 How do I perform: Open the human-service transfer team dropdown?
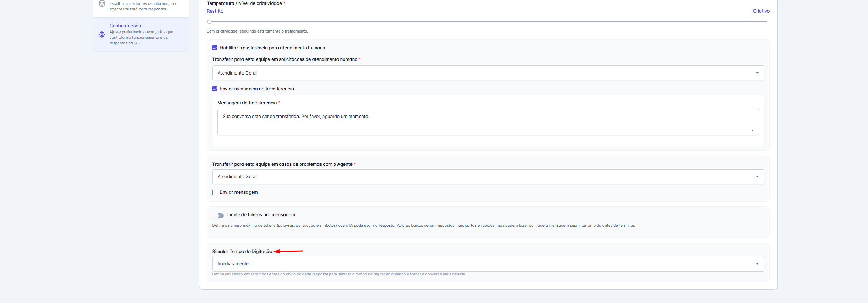(x=487, y=73)
